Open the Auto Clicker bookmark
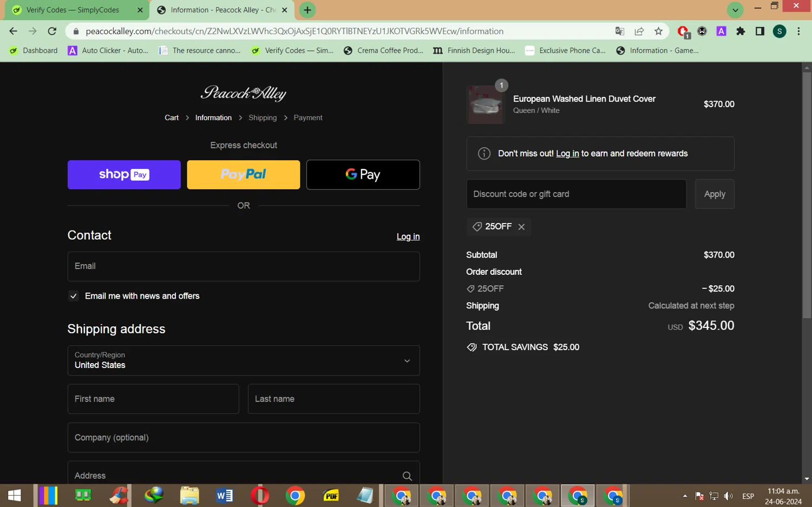Image resolution: width=812 pixels, height=507 pixels. pyautogui.click(x=108, y=50)
